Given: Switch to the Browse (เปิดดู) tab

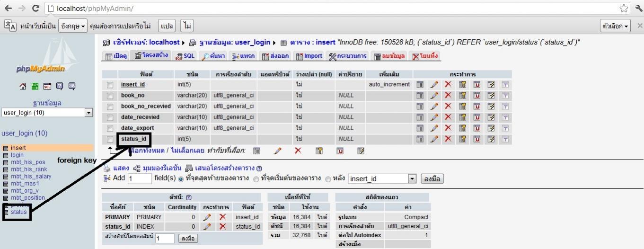Looking at the screenshot, I should (116, 56).
